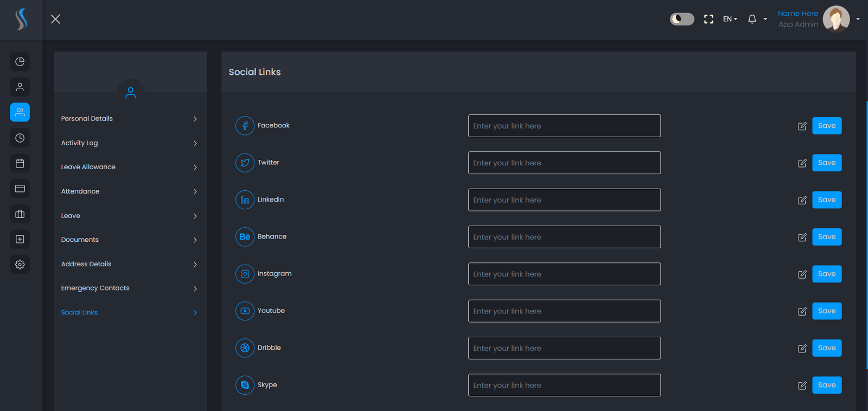Edit the Behance link with pencil icon
This screenshot has height=411, width=868.
click(x=802, y=237)
